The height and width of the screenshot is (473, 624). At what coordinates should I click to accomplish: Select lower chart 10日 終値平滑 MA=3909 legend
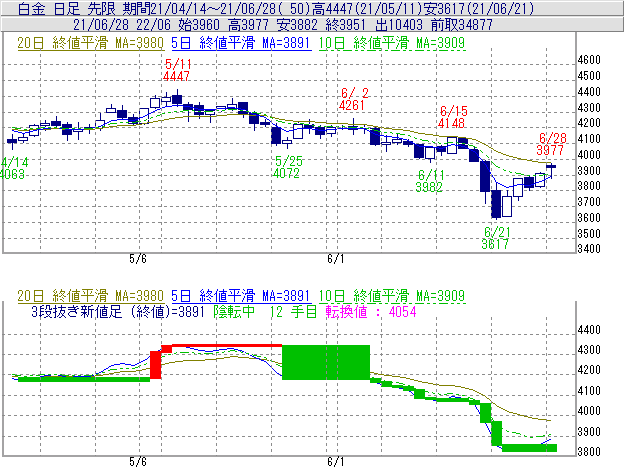pos(392,296)
